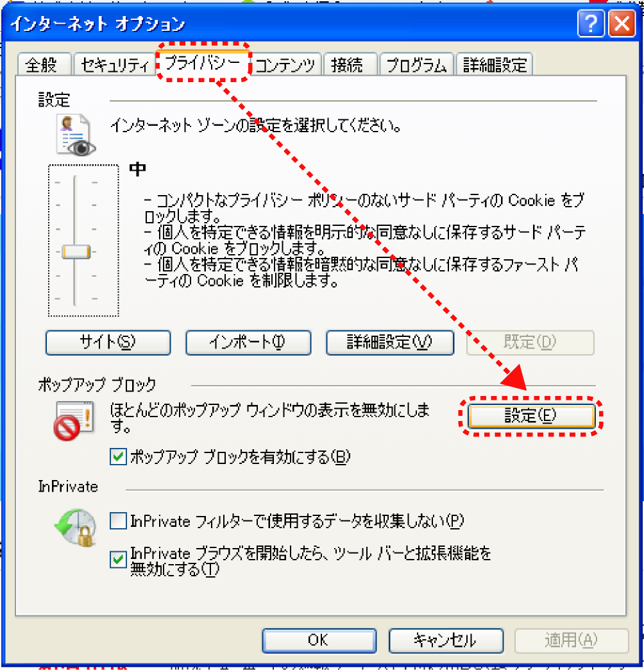Click the privacy level slider handle
644x670 pixels.
coord(76,252)
